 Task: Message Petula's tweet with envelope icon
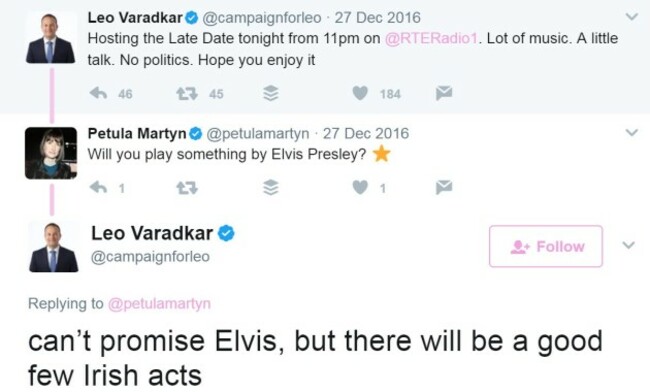444,188
